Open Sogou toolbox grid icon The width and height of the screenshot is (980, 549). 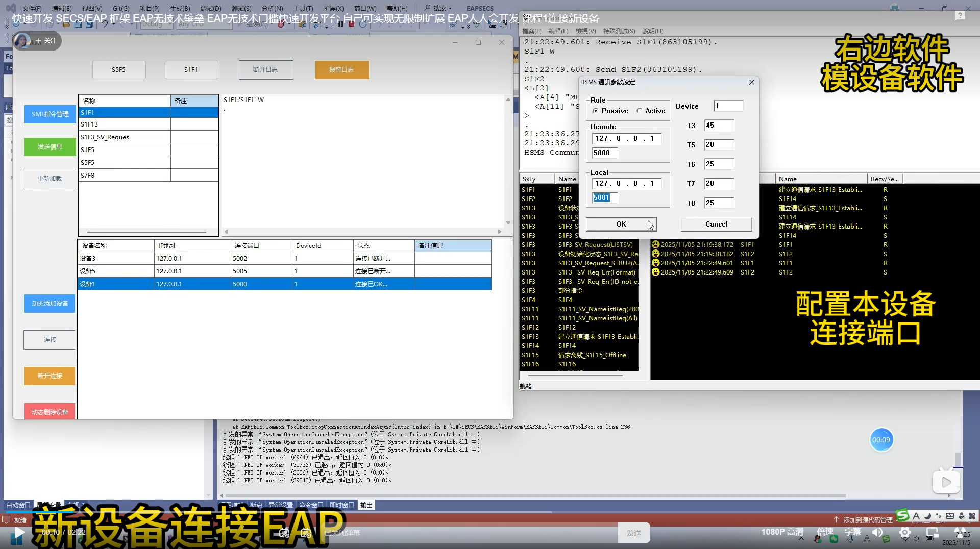972,516
